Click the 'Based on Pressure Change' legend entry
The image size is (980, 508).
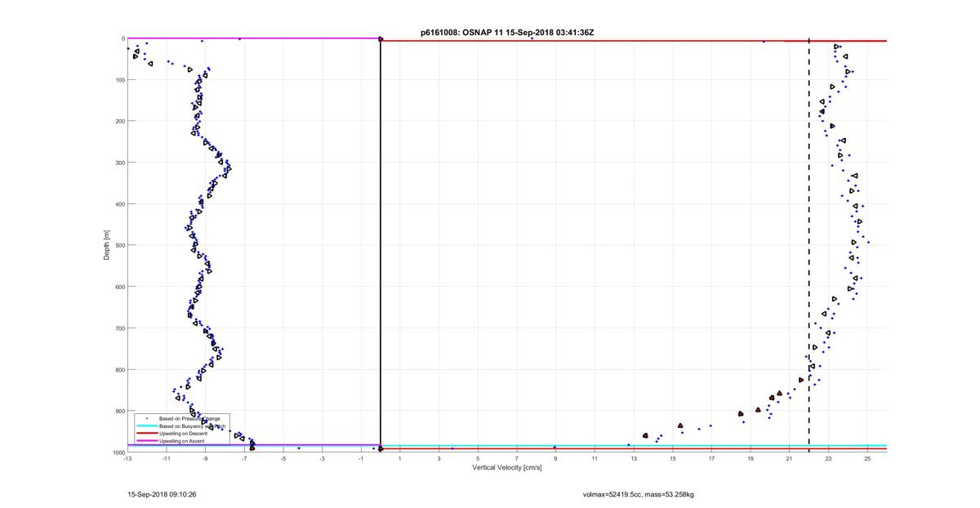(189, 419)
